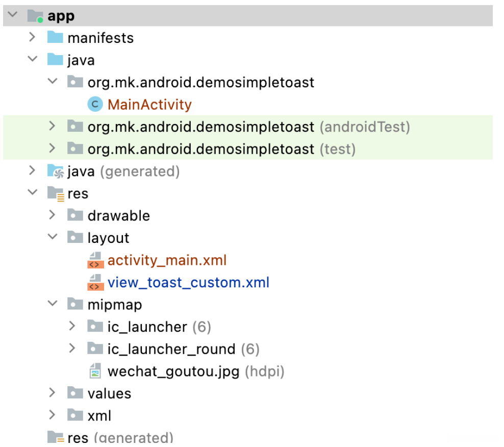The height and width of the screenshot is (447, 504).
Task: Open view_toast_custom.xml layout file
Action: coord(188,283)
